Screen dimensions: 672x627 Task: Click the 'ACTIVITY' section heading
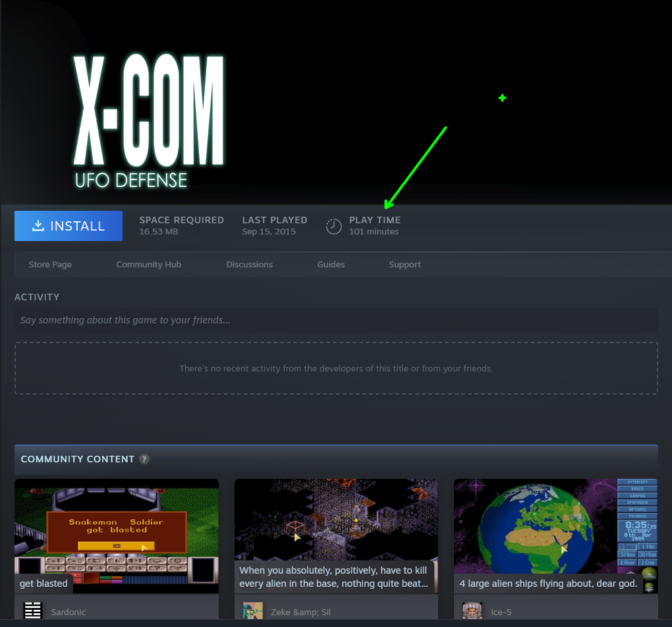(x=37, y=297)
